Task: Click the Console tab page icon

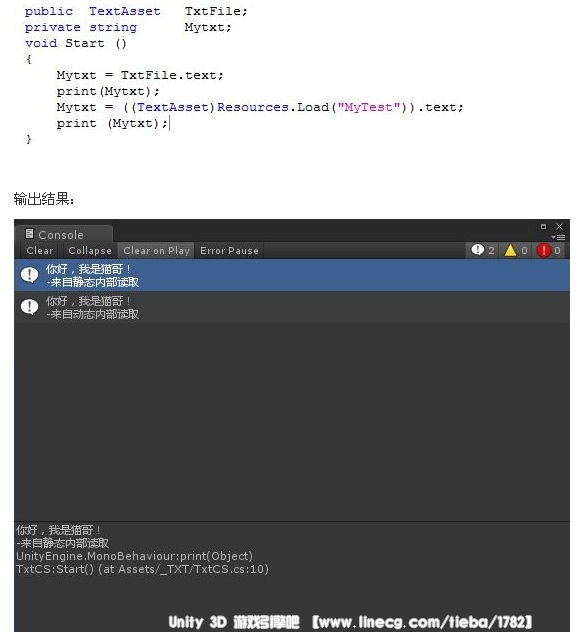Action: pos(29,234)
